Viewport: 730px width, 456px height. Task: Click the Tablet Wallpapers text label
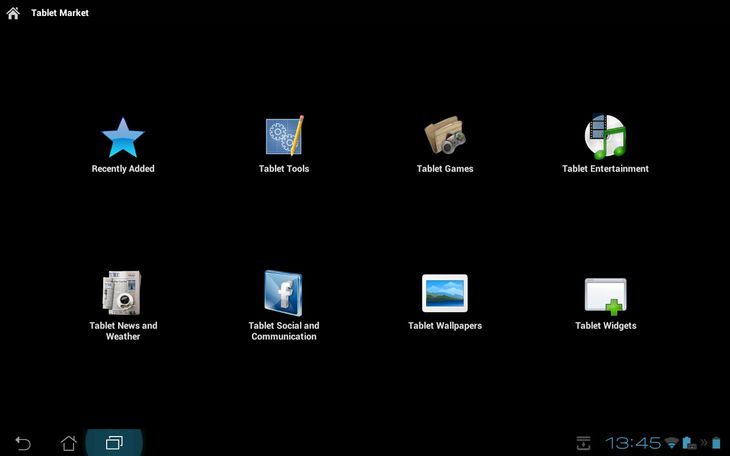pos(445,326)
